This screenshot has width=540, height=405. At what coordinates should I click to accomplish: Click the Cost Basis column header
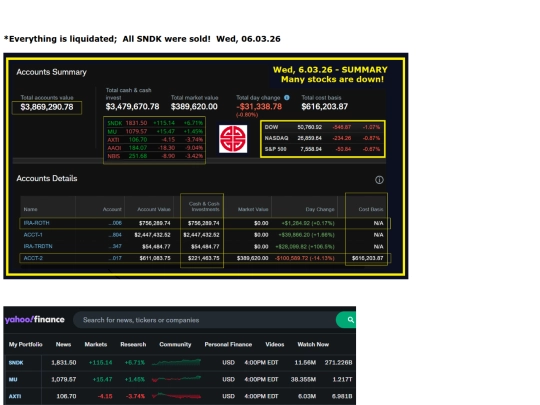coord(371,209)
